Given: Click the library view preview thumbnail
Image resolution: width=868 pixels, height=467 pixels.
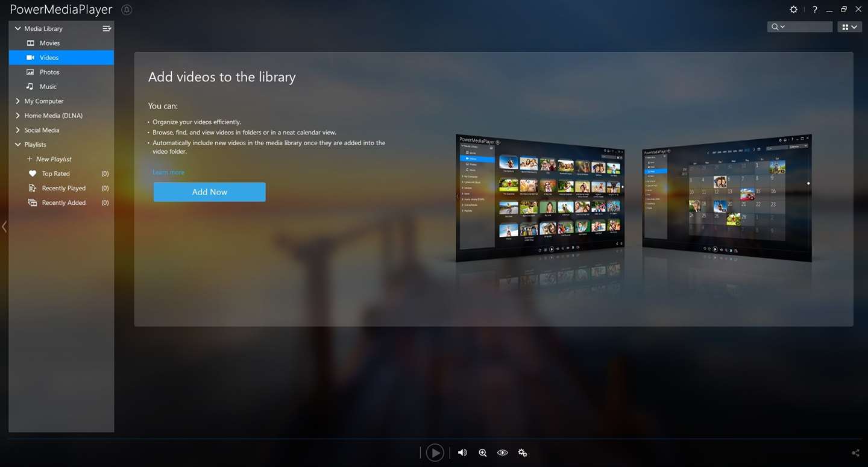Looking at the screenshot, I should click(x=540, y=198).
